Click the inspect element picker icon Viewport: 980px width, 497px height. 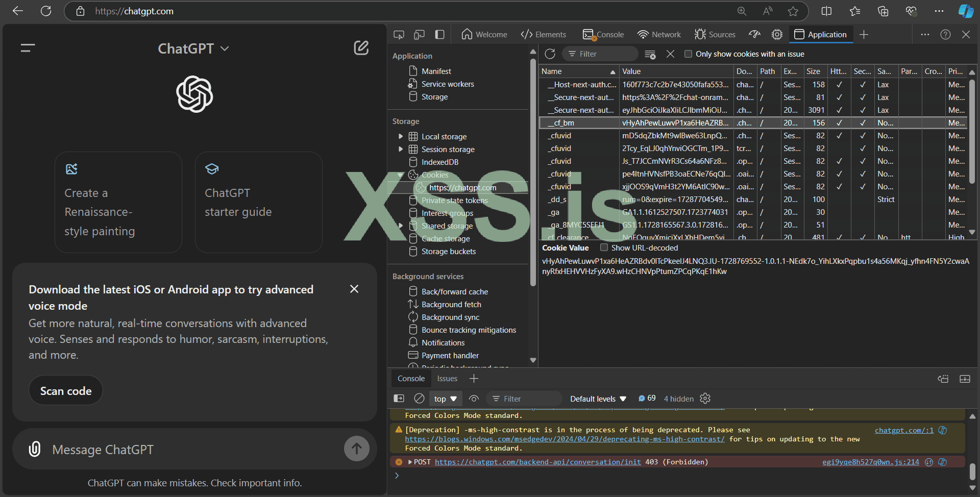click(x=399, y=35)
